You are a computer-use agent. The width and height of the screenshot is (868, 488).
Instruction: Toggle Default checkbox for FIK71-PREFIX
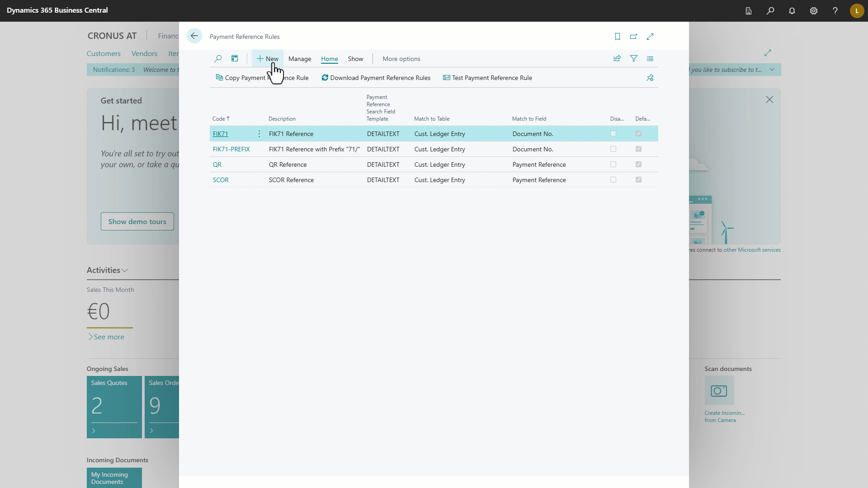(x=638, y=149)
